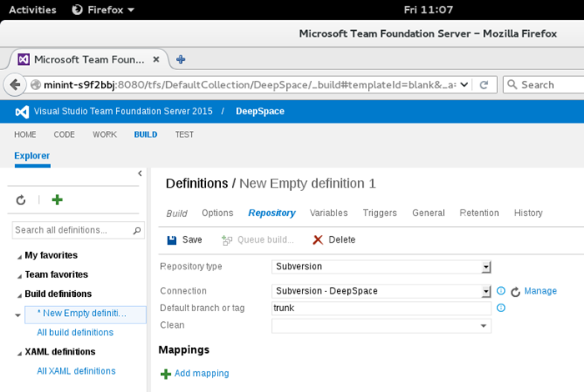Collapse Team favorites tree section

(x=19, y=276)
